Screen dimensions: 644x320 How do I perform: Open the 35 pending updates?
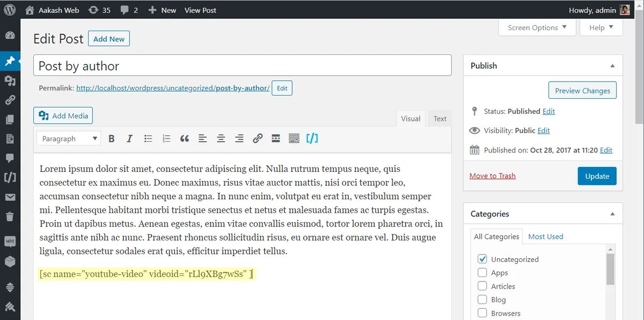click(x=99, y=10)
